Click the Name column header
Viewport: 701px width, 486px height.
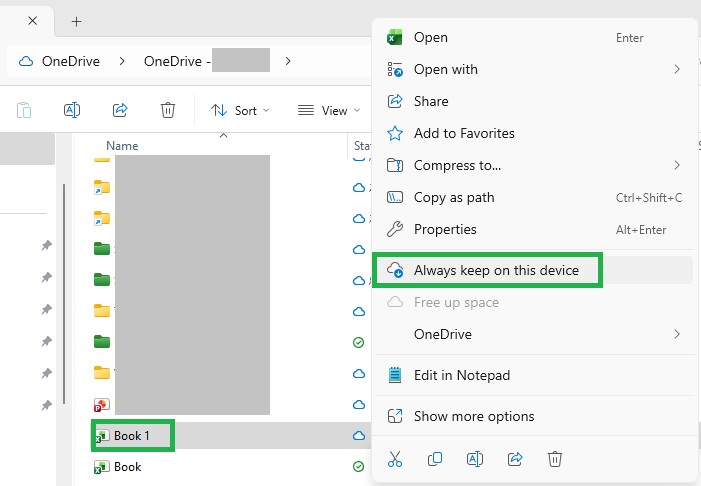point(122,146)
